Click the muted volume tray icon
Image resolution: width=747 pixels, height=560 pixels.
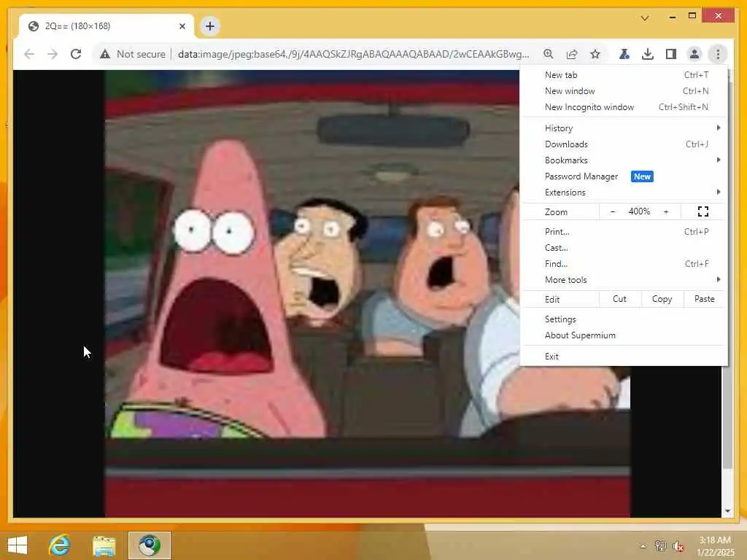(x=678, y=546)
